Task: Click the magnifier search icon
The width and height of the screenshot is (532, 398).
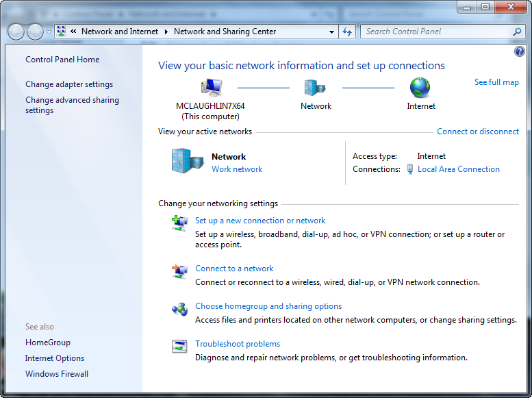Action: tap(517, 32)
